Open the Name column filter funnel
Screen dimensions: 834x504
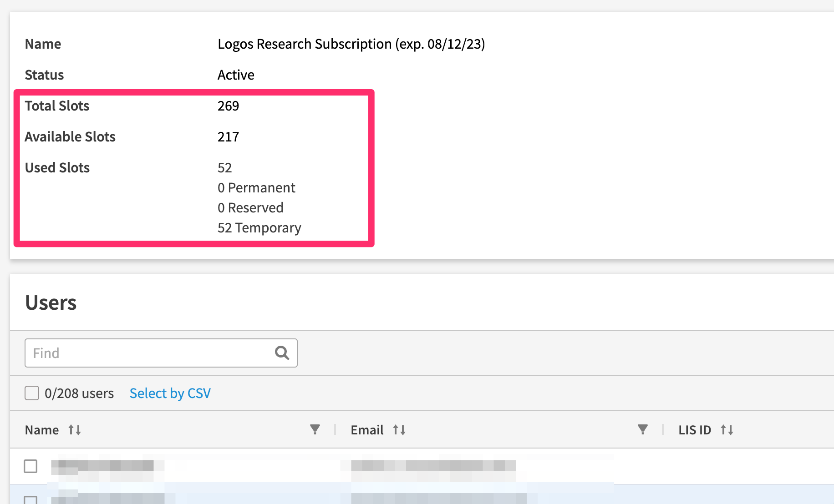coord(315,429)
